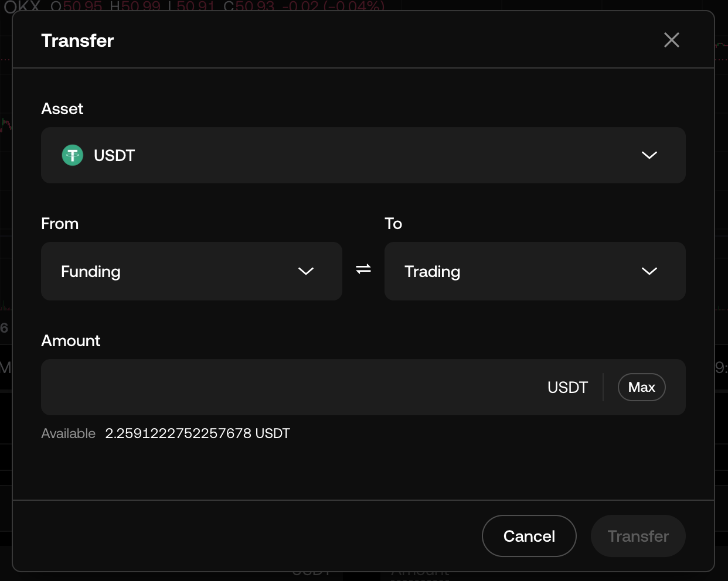
Task: Click the Transfer submit button
Action: [x=638, y=536]
